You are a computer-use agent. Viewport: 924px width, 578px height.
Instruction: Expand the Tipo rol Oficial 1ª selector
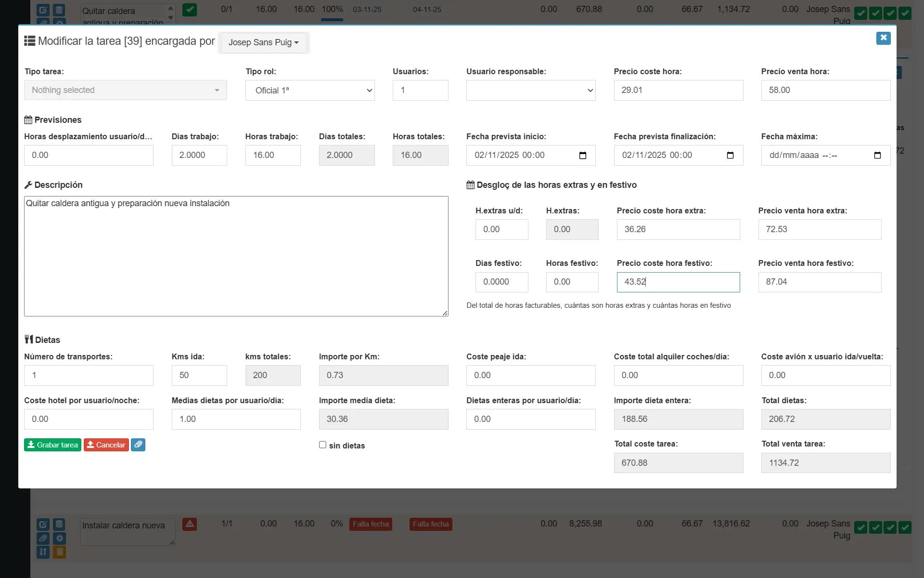(310, 91)
